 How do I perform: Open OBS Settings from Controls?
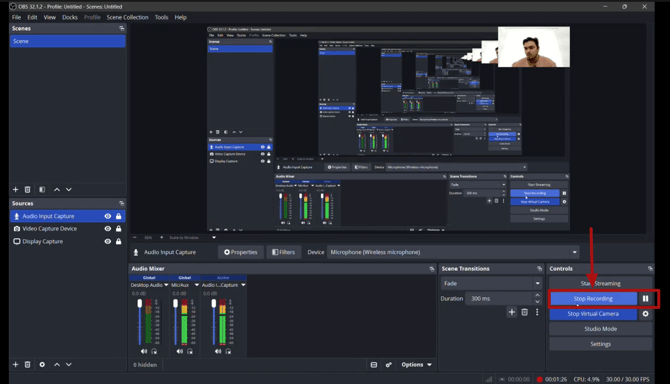click(600, 344)
